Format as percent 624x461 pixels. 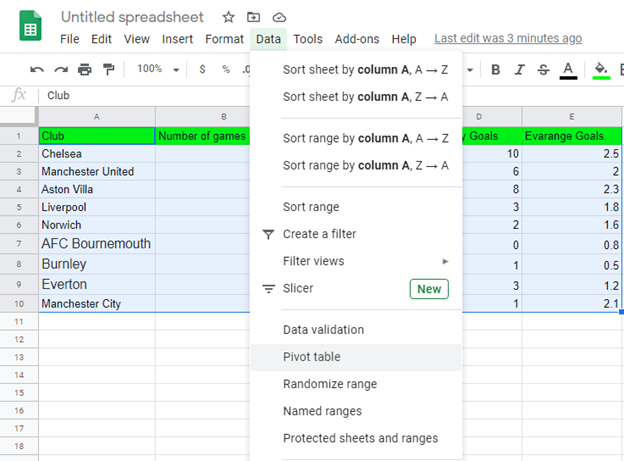point(226,69)
